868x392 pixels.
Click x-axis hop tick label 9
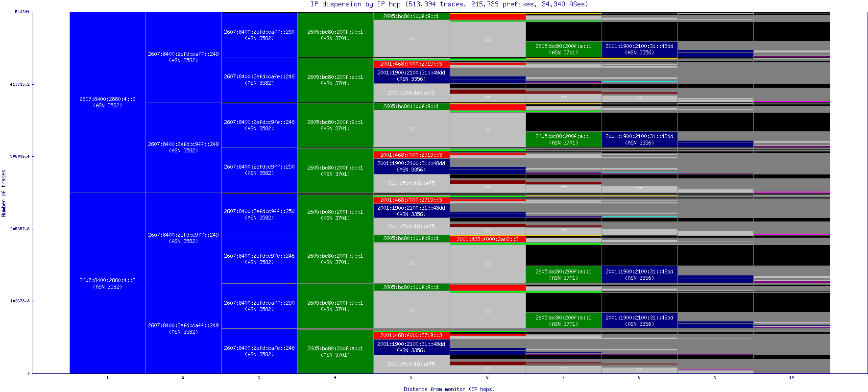pyautogui.click(x=715, y=377)
